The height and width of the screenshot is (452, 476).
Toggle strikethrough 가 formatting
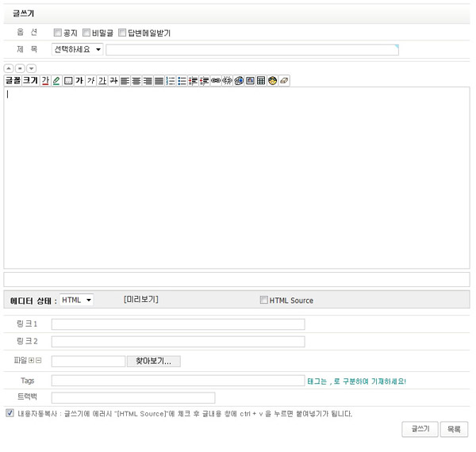[113, 81]
